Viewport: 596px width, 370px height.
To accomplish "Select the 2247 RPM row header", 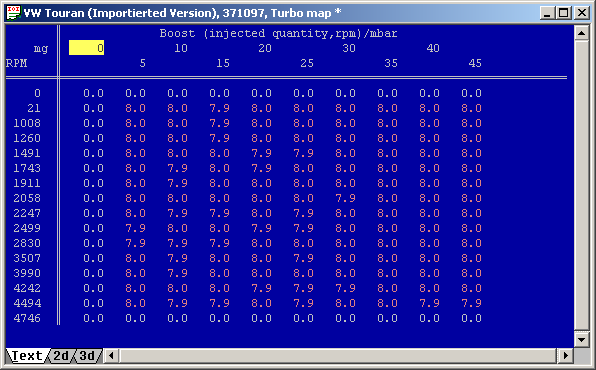I will tap(27, 213).
